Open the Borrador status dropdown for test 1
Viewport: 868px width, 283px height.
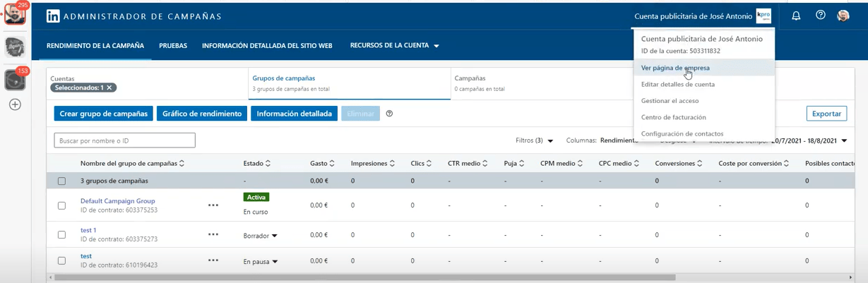pos(261,236)
